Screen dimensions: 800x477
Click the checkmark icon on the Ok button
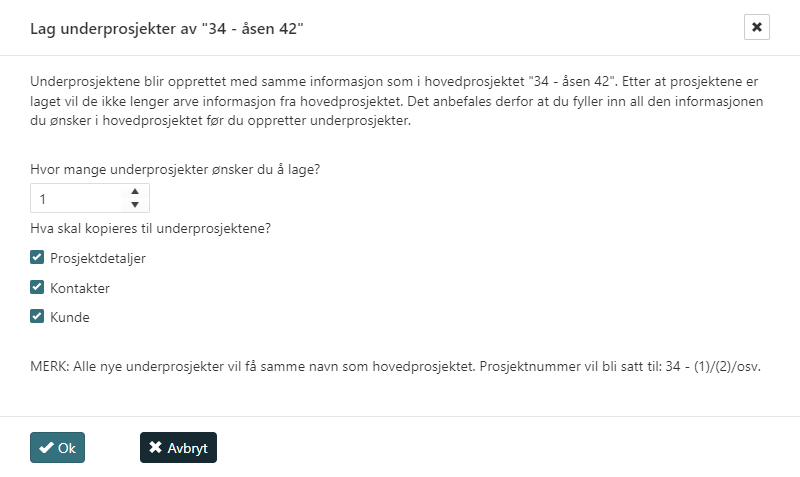click(x=46, y=448)
